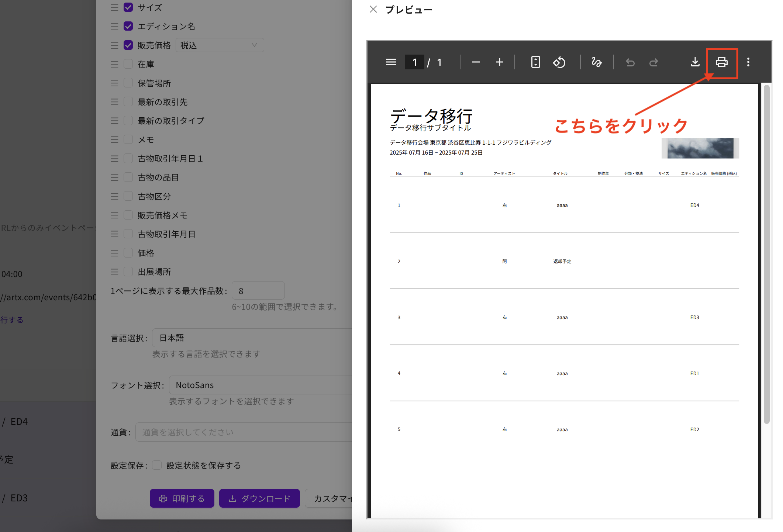This screenshot has height=532, width=783.
Task: Open the 税込 price dropdown
Action: [x=220, y=45]
